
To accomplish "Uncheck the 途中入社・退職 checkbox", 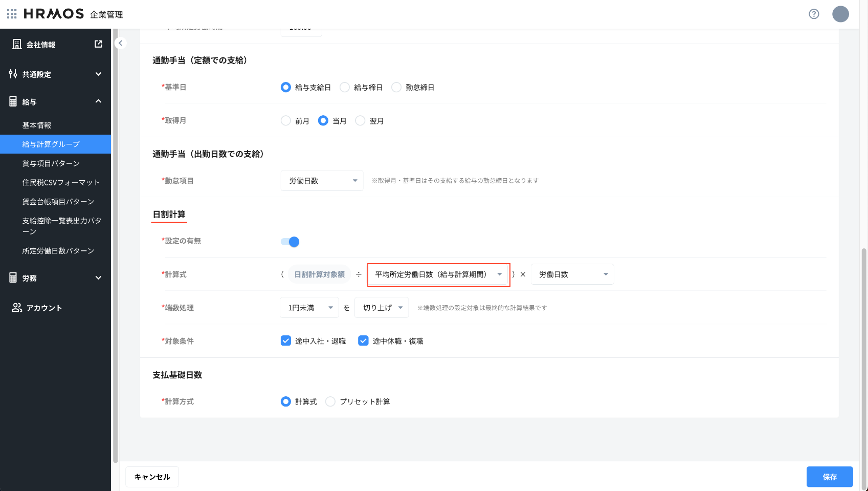I will point(286,341).
